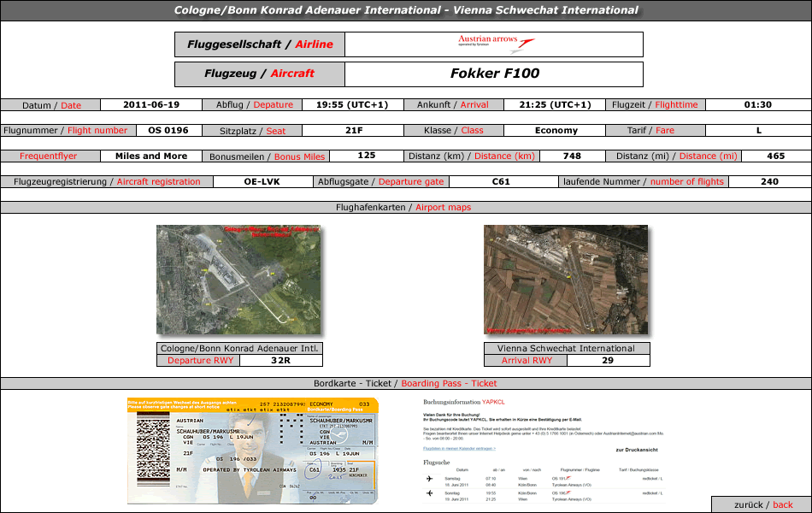The height and width of the screenshot is (513, 812).
Task: Click the page title route header
Action: (x=406, y=10)
